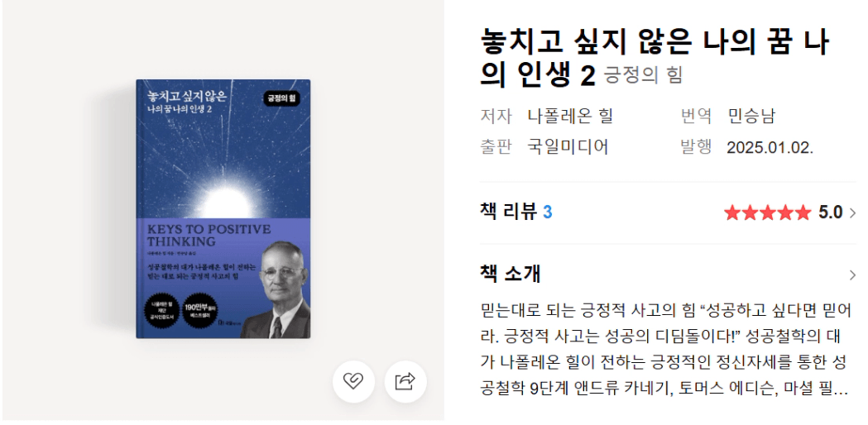Expand the 책 소개 chevron arrow
Image resolution: width=868 pixels, height=425 pixels.
pos(852,275)
